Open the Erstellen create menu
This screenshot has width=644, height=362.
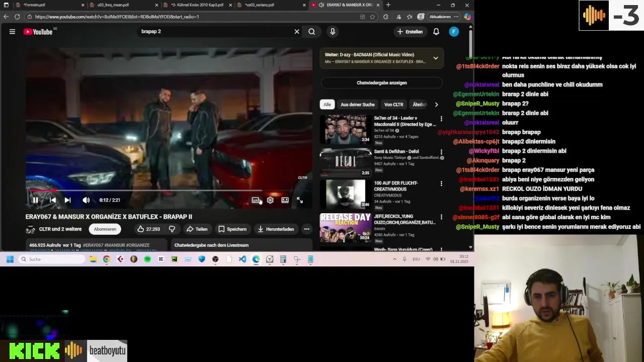click(410, 32)
